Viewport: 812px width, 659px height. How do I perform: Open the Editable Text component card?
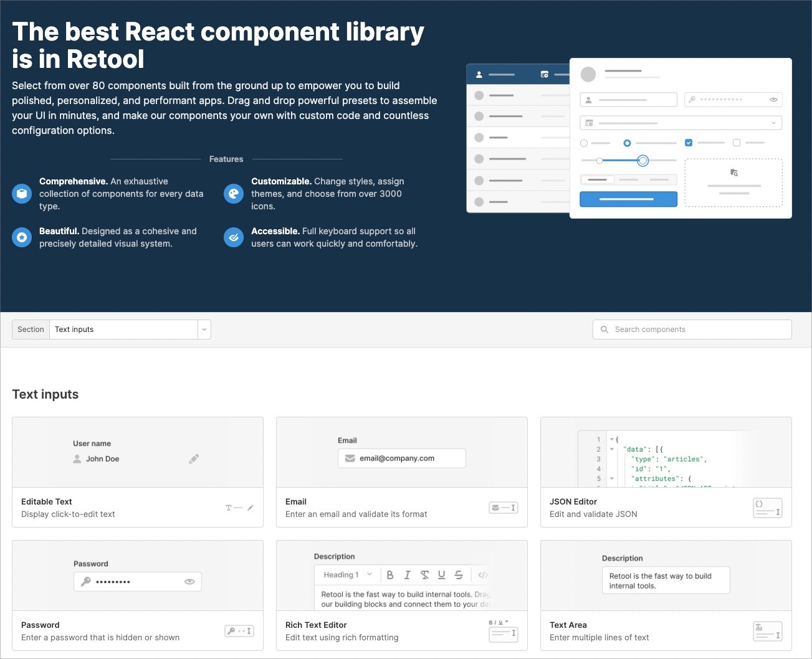[x=138, y=472]
